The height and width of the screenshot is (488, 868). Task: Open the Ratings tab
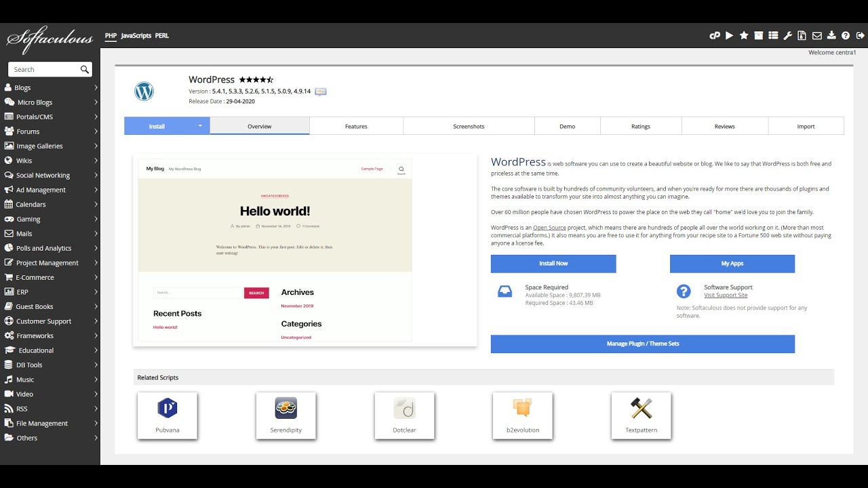click(x=641, y=126)
